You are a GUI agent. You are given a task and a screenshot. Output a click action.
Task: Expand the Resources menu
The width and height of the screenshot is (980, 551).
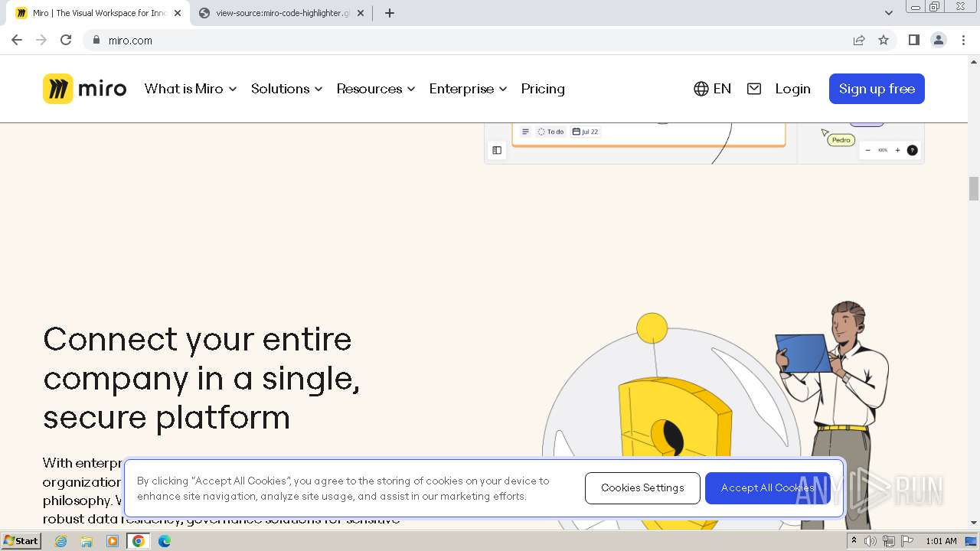pyautogui.click(x=376, y=89)
